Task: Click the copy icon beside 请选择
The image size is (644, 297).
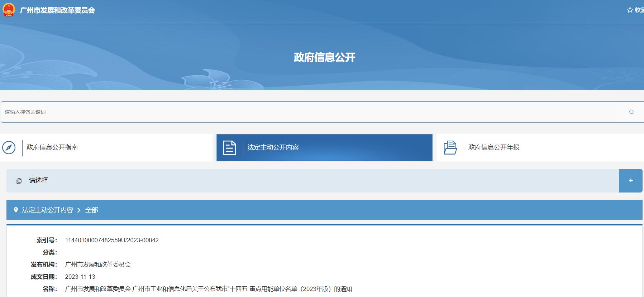Action: [x=19, y=181]
